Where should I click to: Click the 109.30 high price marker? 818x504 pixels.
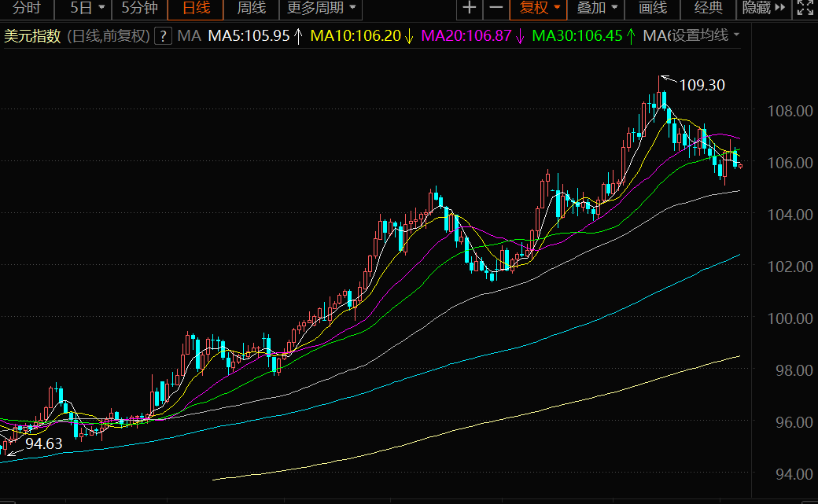(702, 85)
